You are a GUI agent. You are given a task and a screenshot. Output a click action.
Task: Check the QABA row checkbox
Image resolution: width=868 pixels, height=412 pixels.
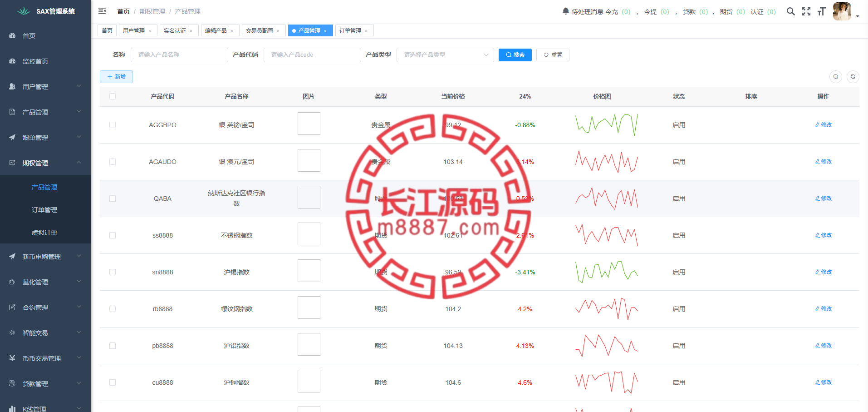pyautogui.click(x=113, y=199)
